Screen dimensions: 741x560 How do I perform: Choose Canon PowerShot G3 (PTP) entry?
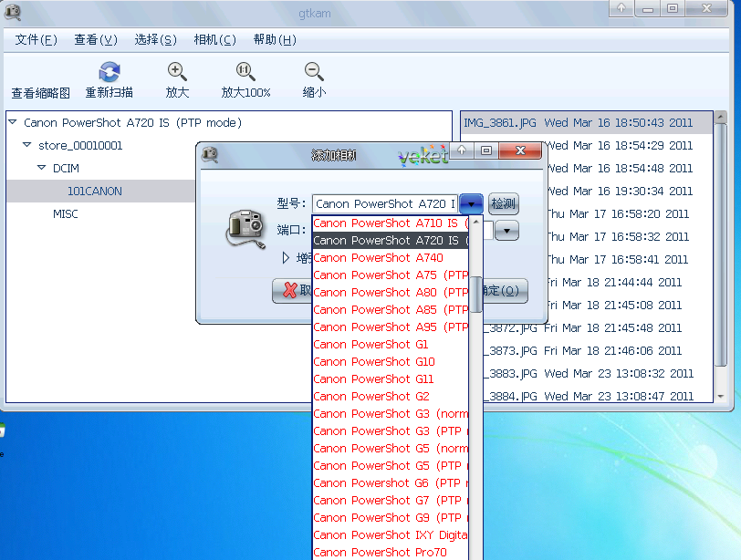point(391,431)
